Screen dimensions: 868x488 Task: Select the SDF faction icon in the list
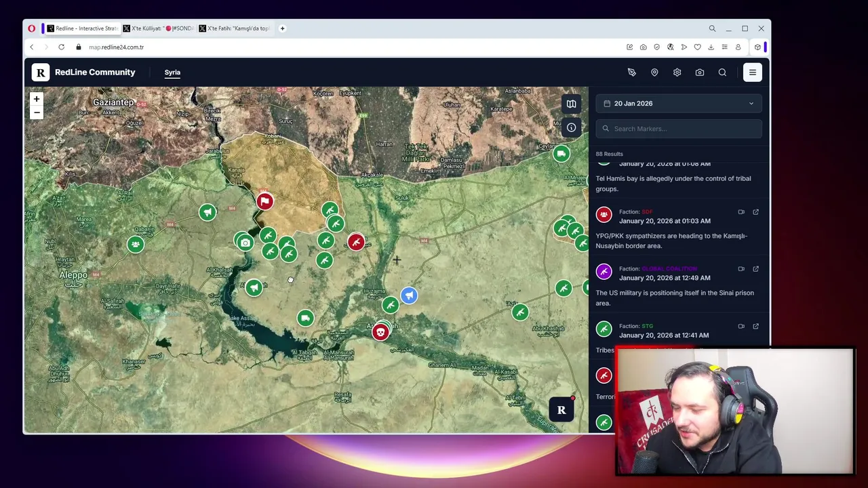coord(604,215)
